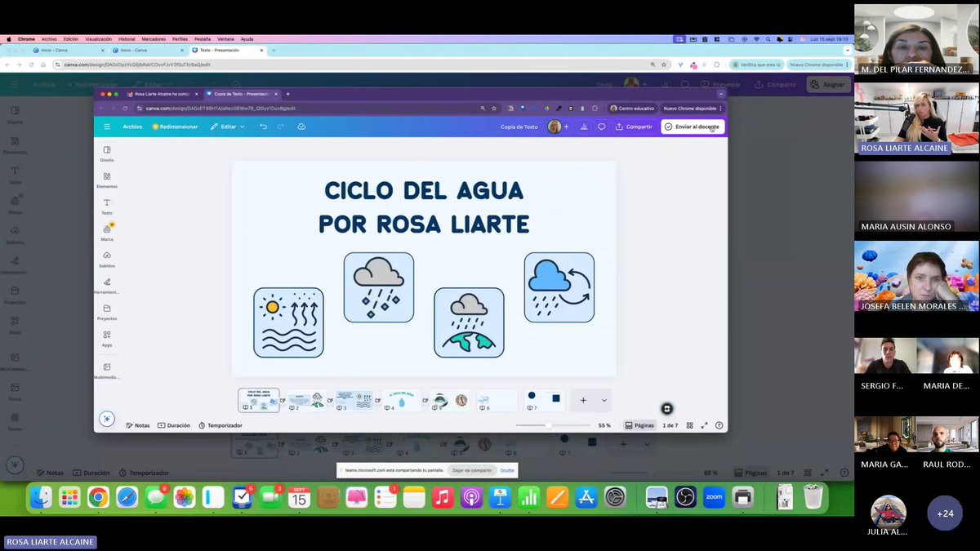Open the Marca side panel
The image size is (980, 551).
coord(107,233)
